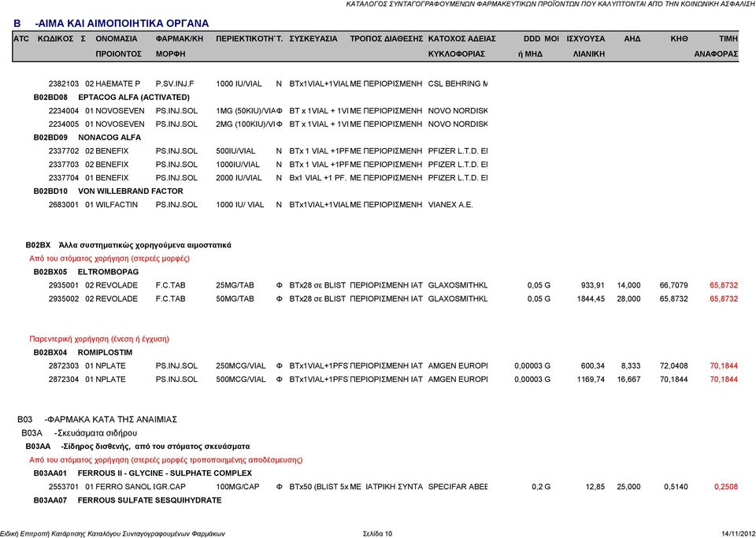Click heading B02BX Άλλα συστηματικώς χορηγούμενα αιμοστατικά
This screenshot has height=538, width=756.
[128, 246]
